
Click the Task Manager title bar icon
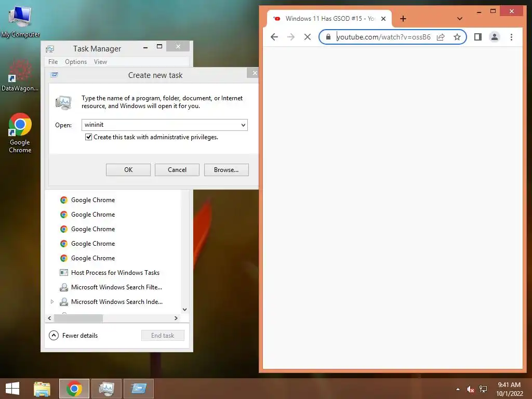50,49
